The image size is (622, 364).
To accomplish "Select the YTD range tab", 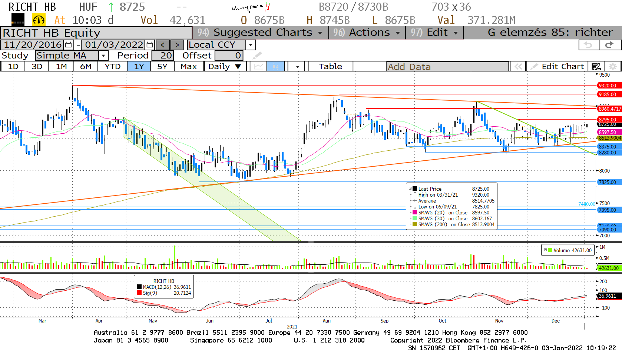I will click(x=113, y=67).
